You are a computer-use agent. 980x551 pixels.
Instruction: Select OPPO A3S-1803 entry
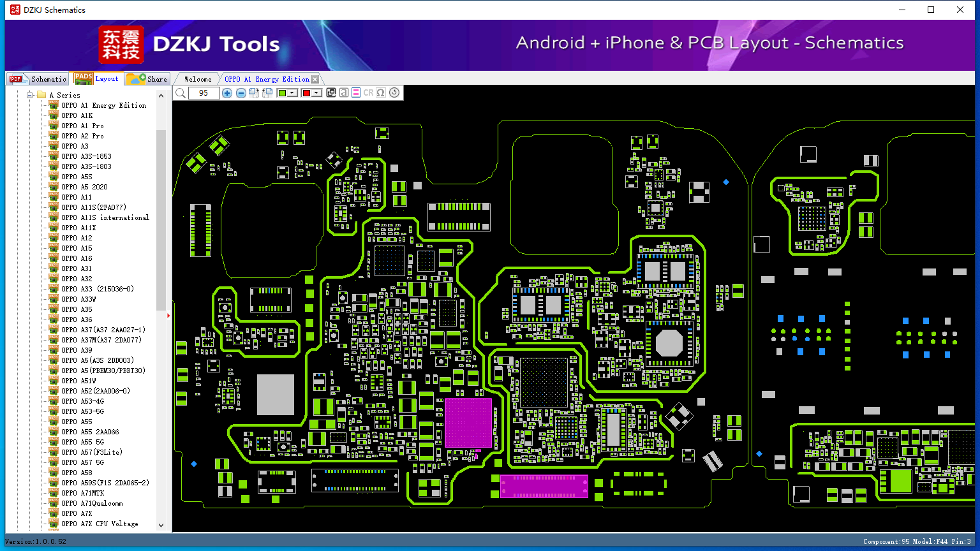[x=86, y=166]
